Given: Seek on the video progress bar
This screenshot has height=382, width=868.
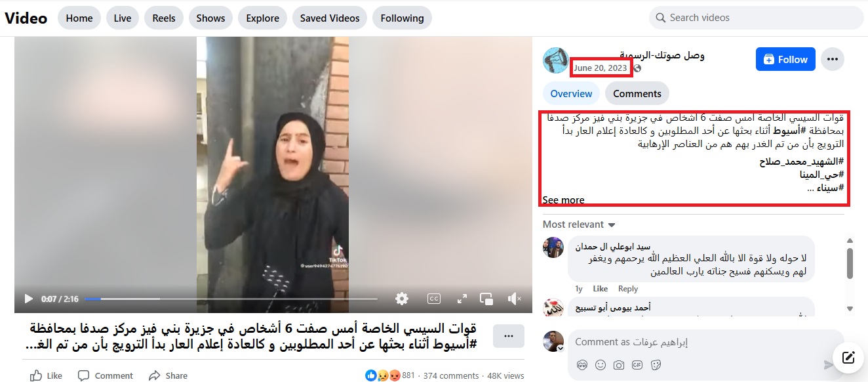Looking at the screenshot, I should 231,299.
